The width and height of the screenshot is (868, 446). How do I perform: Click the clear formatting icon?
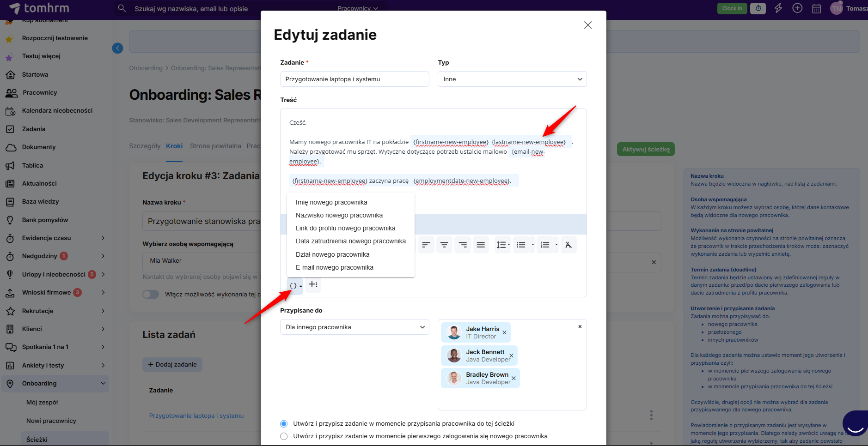point(568,245)
